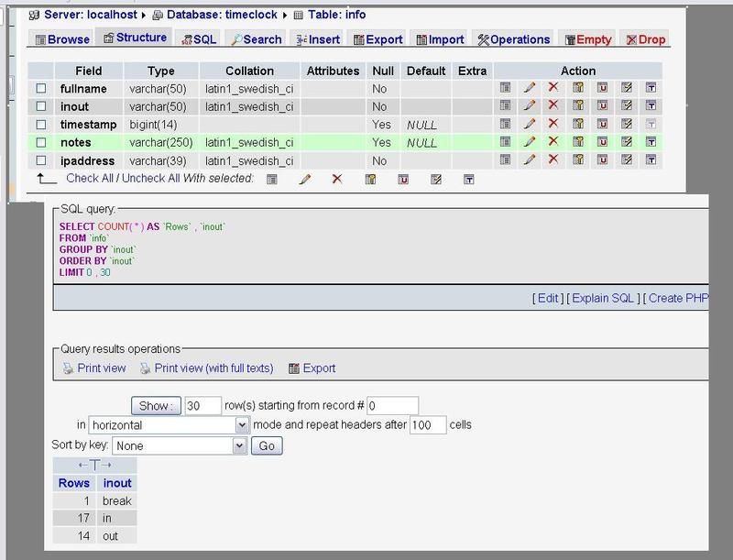Open the Operations tab
The image size is (733, 560).
point(513,39)
